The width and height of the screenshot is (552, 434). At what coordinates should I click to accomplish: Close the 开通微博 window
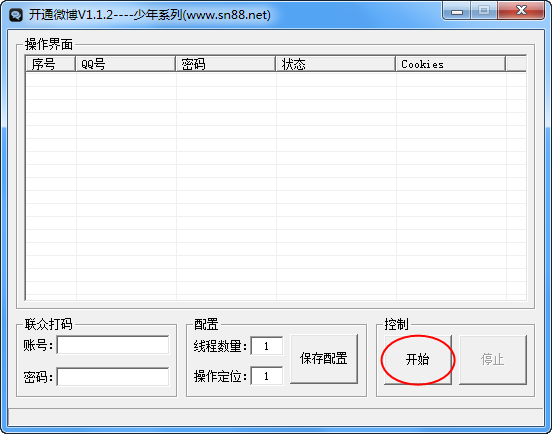[521, 11]
